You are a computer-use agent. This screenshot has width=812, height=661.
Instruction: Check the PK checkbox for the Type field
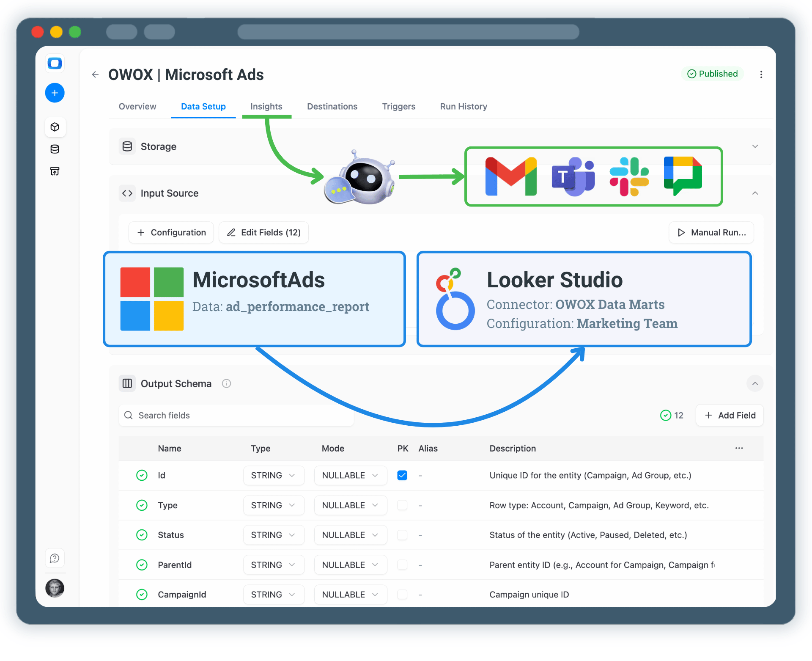pyautogui.click(x=402, y=505)
